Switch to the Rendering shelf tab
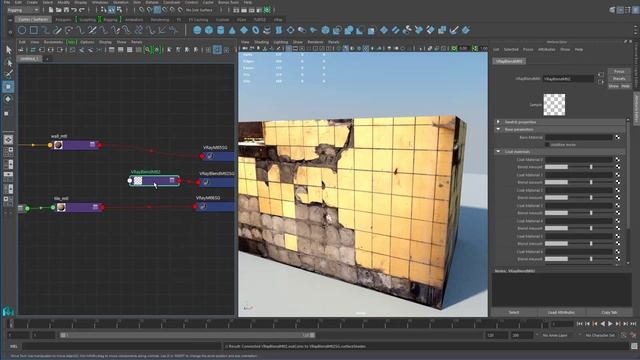The width and height of the screenshot is (640, 360). (x=160, y=20)
